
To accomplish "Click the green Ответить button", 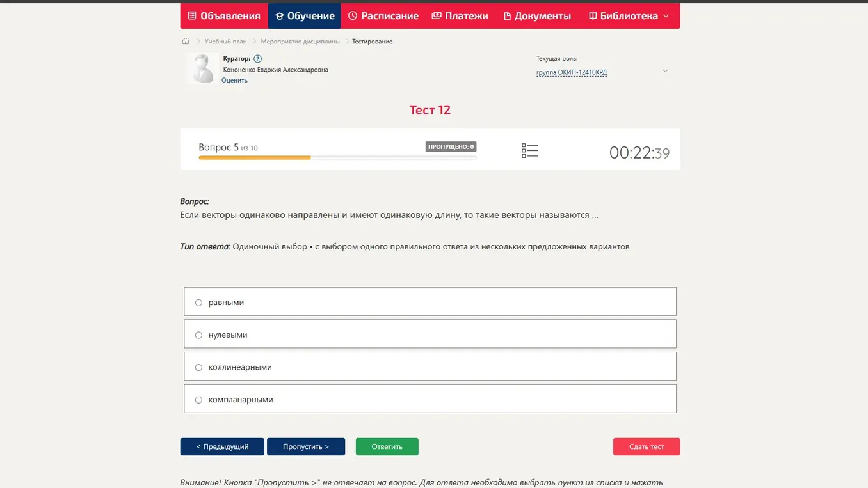I will coord(387,446).
